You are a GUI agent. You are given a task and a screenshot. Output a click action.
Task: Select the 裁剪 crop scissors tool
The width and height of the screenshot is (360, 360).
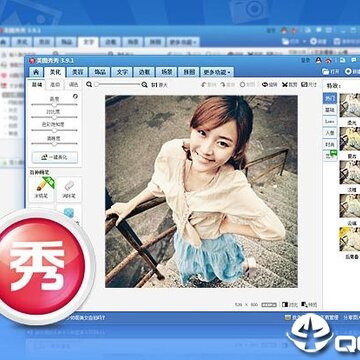click(289, 85)
